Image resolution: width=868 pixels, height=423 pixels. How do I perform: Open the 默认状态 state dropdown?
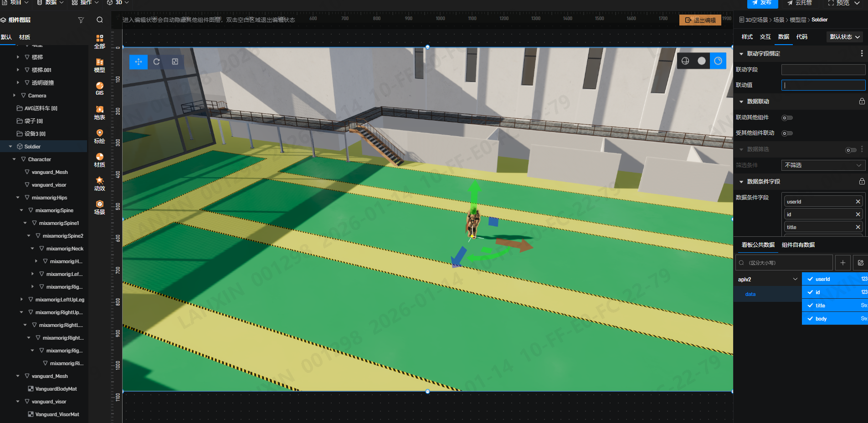point(844,37)
